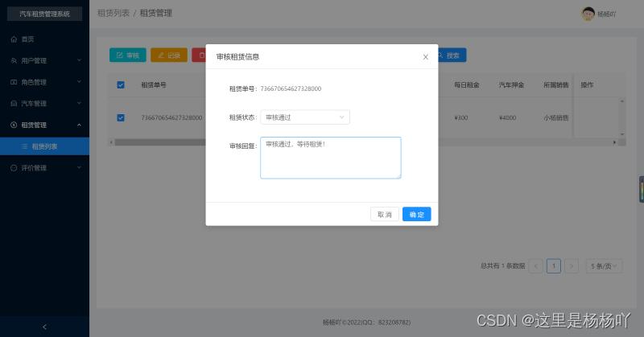The image size is (644, 337).
Task: Collapse the sidebar with bottom arrow
Action: (x=44, y=327)
